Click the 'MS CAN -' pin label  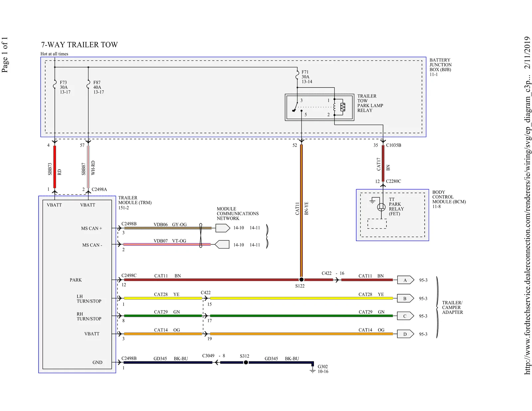coord(92,245)
